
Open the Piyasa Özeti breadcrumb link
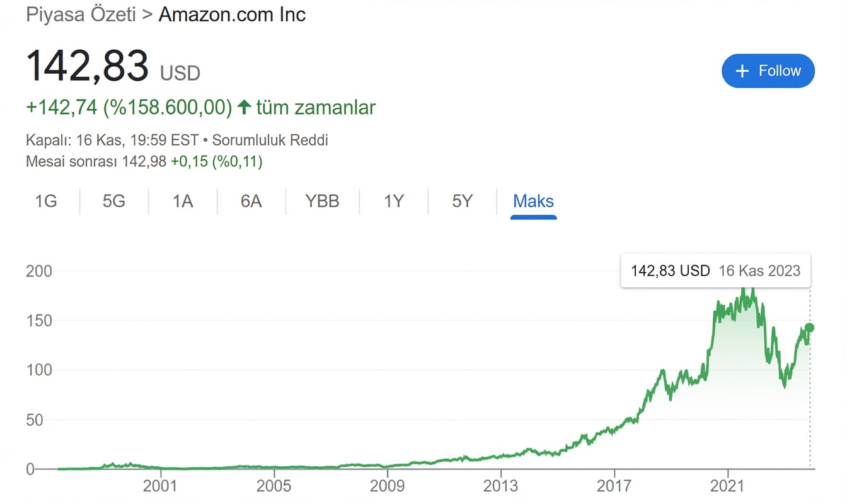81,14
